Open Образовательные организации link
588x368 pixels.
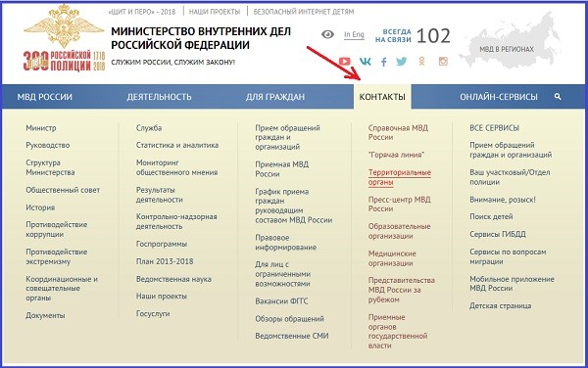[x=400, y=231]
